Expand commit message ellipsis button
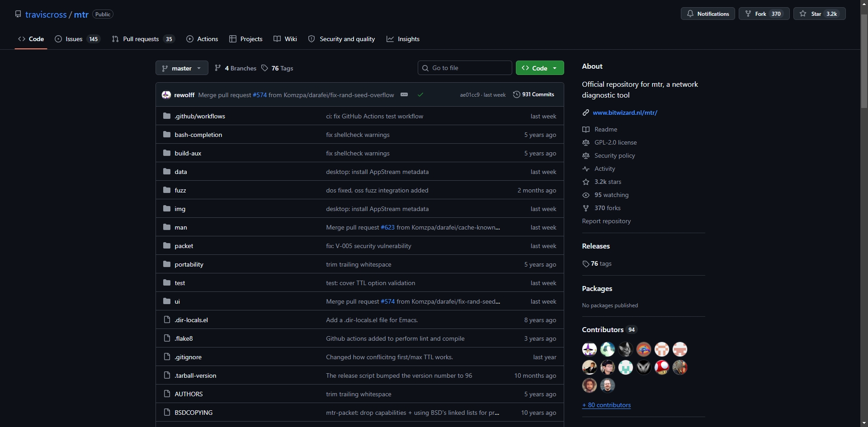 point(404,94)
